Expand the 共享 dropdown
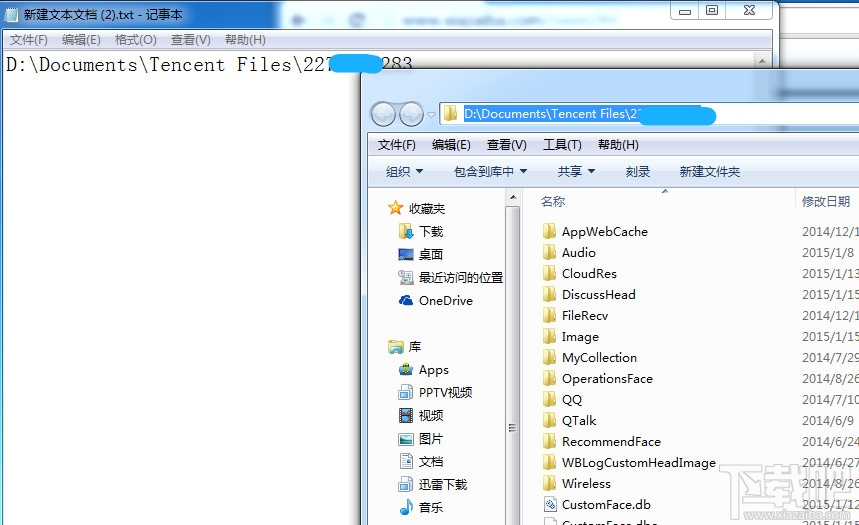Image resolution: width=859 pixels, height=525 pixels. coord(576,172)
